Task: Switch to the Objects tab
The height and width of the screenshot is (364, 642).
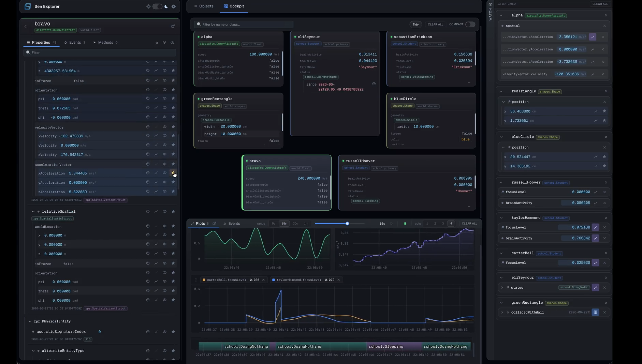Action: tap(204, 6)
